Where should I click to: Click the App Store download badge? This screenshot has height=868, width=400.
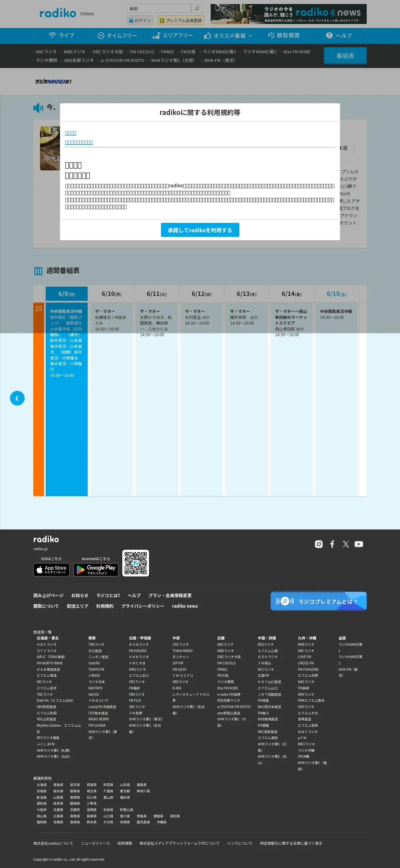click(x=52, y=570)
